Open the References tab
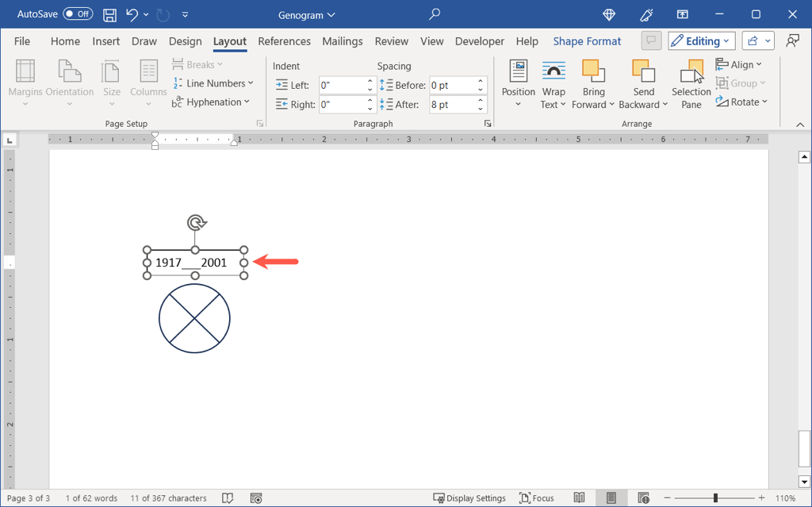This screenshot has width=812, height=507. coord(284,41)
